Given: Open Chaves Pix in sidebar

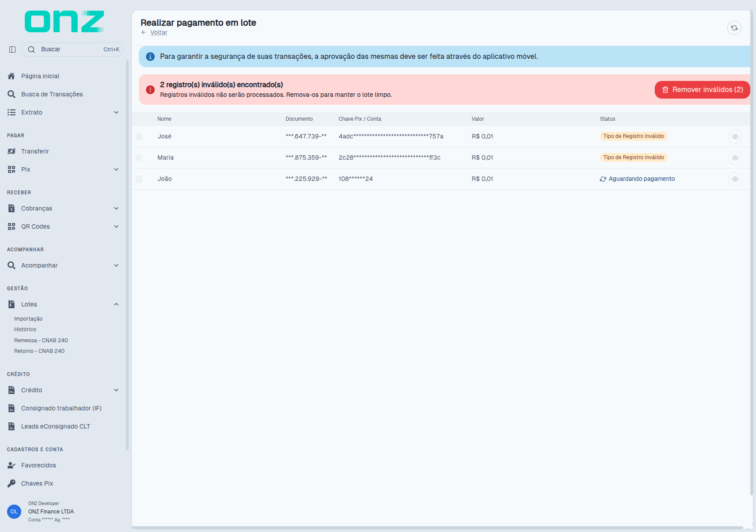Looking at the screenshot, I should point(63,483).
